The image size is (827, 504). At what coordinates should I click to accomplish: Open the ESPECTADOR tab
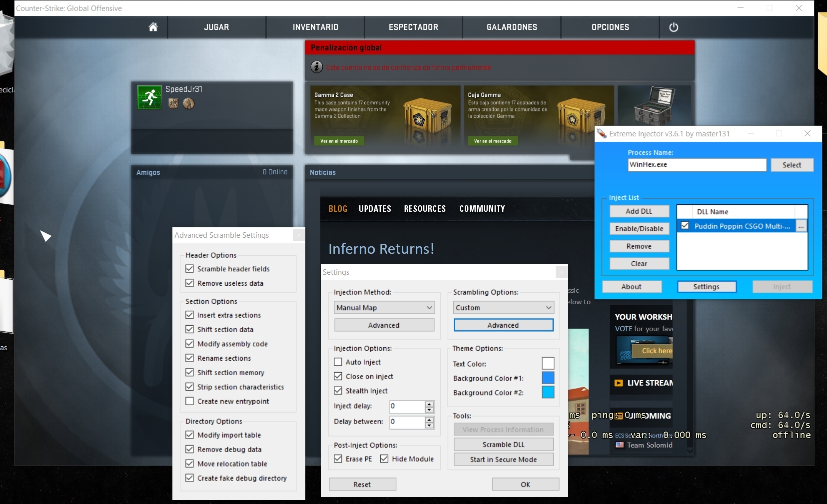pyautogui.click(x=413, y=27)
